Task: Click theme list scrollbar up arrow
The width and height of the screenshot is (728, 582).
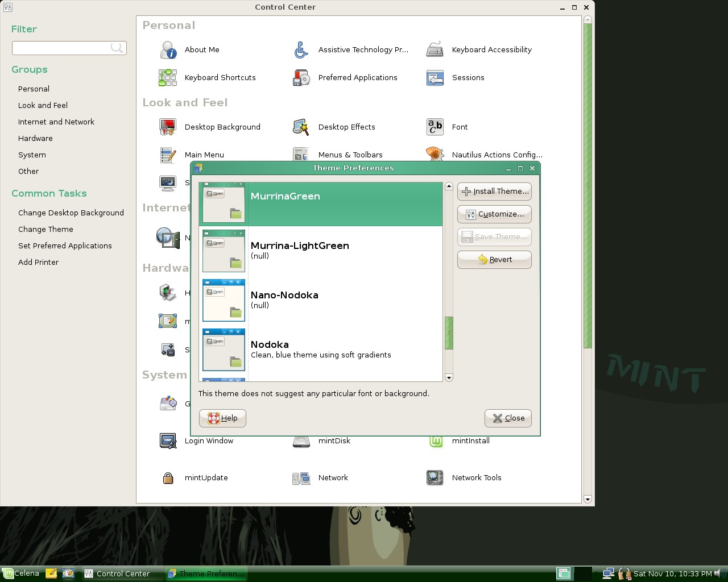Action: pos(449,186)
